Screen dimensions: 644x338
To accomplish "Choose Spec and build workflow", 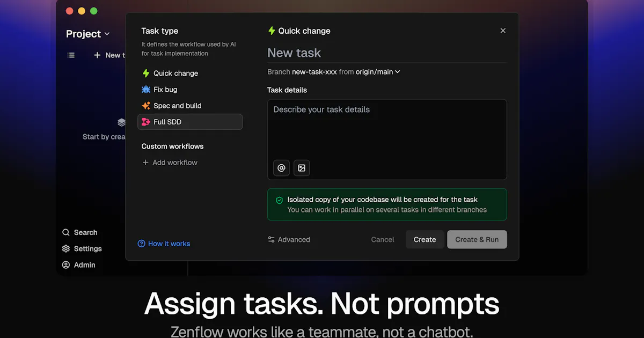I will pyautogui.click(x=190, y=106).
